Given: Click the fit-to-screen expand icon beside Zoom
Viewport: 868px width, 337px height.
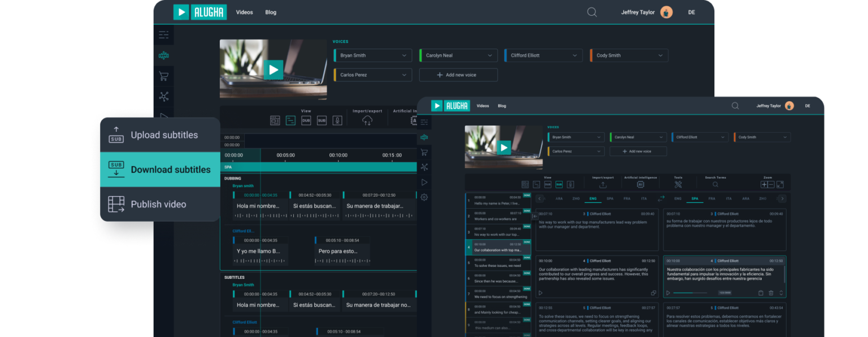Looking at the screenshot, I should [780, 184].
